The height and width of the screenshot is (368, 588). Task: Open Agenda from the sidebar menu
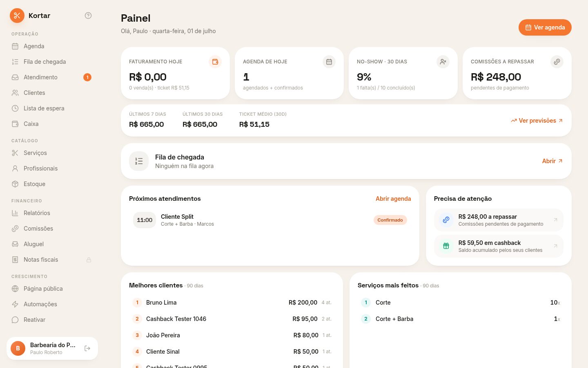click(x=52, y=46)
